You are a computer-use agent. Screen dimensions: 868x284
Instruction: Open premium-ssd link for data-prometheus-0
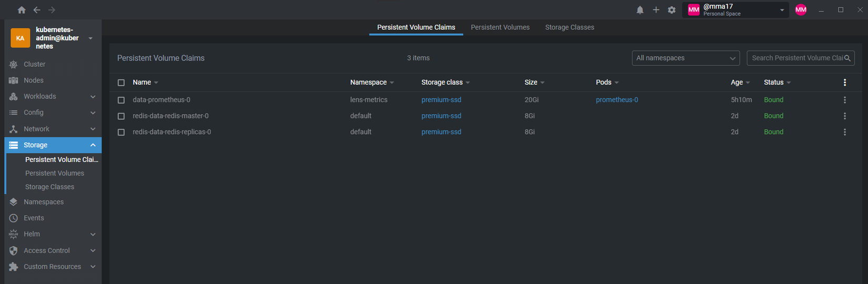coord(441,100)
